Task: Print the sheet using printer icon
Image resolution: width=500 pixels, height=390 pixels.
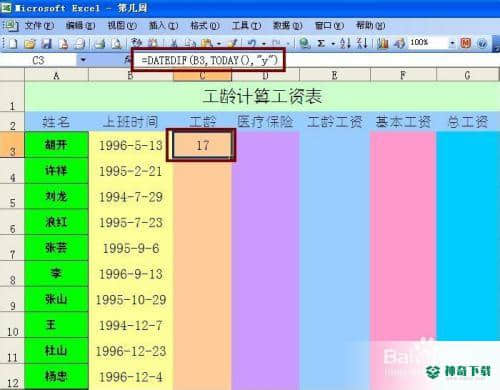Action: tap(100, 43)
